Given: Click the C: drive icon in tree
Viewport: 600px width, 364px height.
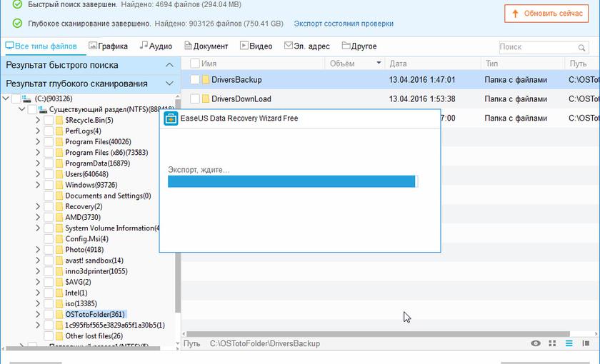Looking at the screenshot, I should pyautogui.click(x=26, y=98).
